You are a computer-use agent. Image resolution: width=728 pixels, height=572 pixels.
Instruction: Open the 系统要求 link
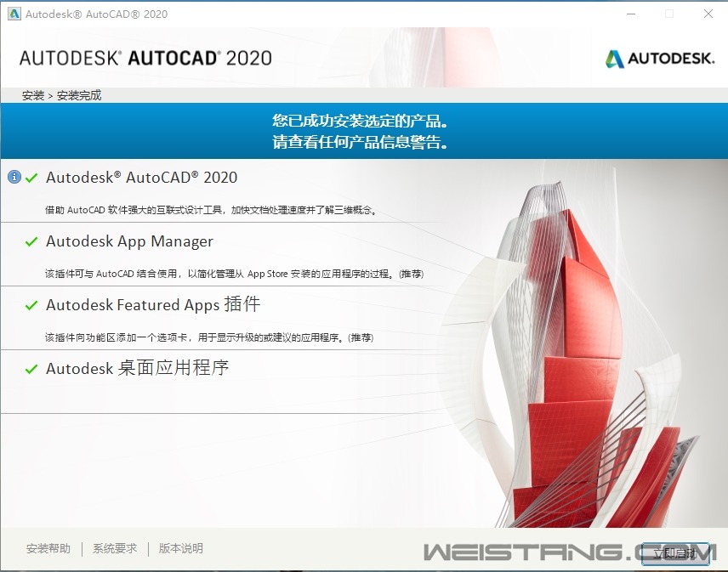(115, 548)
